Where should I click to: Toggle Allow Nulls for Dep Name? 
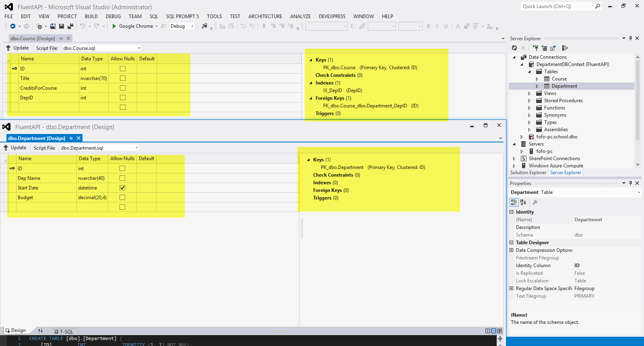(x=122, y=178)
